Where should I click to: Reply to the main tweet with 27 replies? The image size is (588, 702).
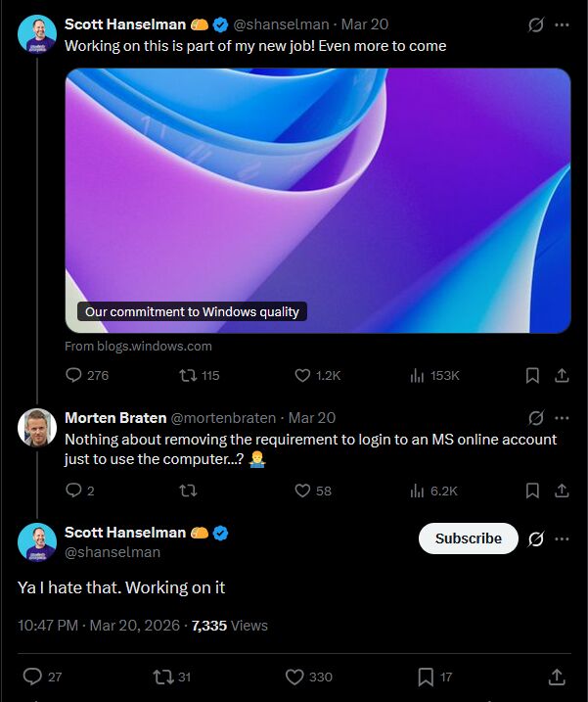point(42,677)
